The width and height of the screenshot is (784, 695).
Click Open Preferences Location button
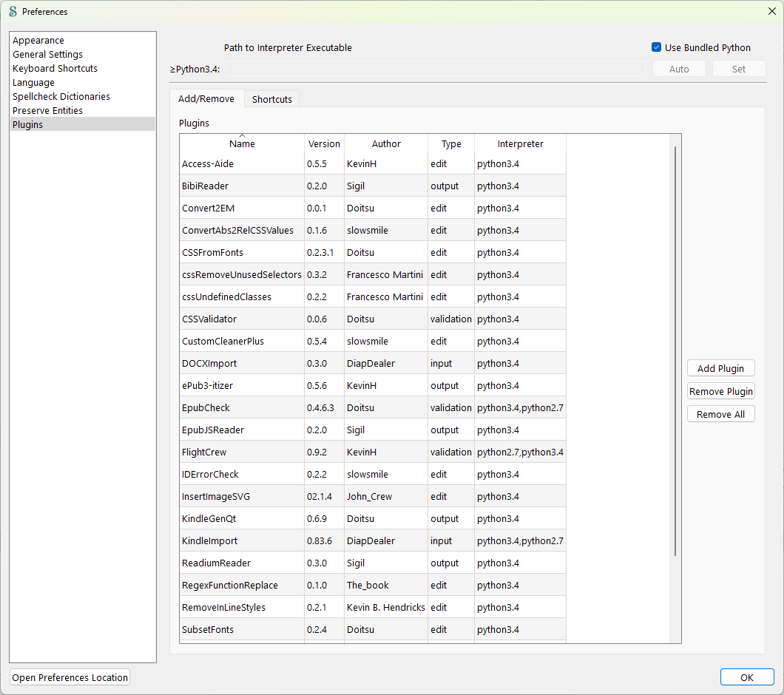point(70,677)
